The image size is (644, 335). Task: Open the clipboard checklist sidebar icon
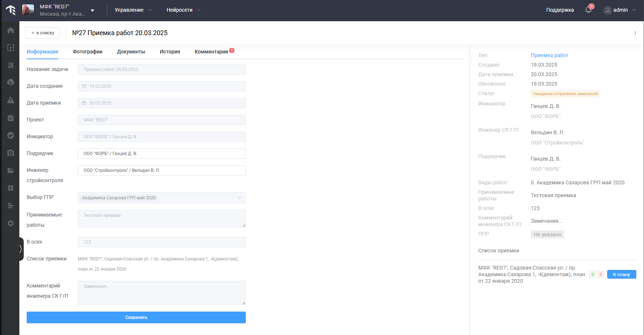pyautogui.click(x=11, y=118)
